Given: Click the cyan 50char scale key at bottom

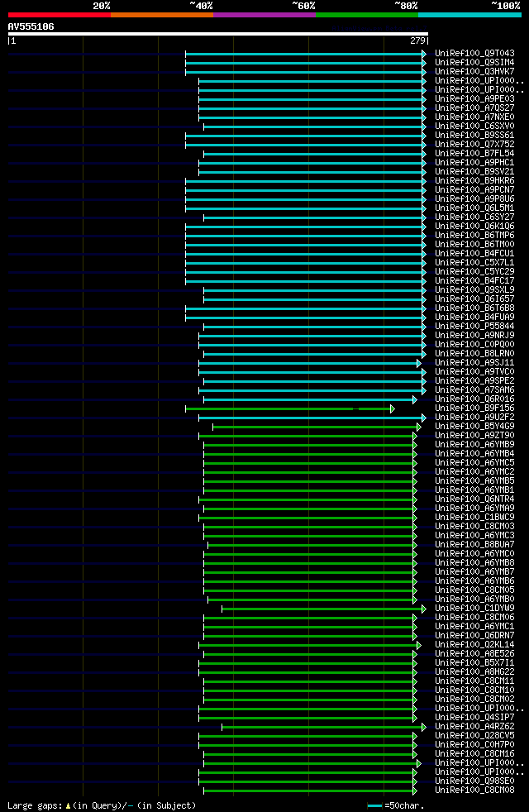Looking at the screenshot, I should pyautogui.click(x=374, y=805).
